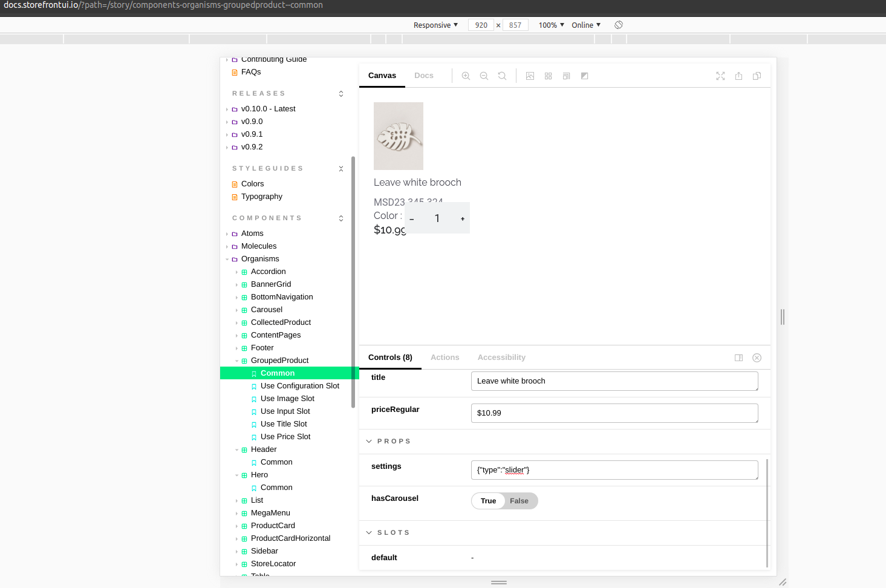The image size is (886, 588).
Task: Open the Accessibility tab
Action: point(501,358)
